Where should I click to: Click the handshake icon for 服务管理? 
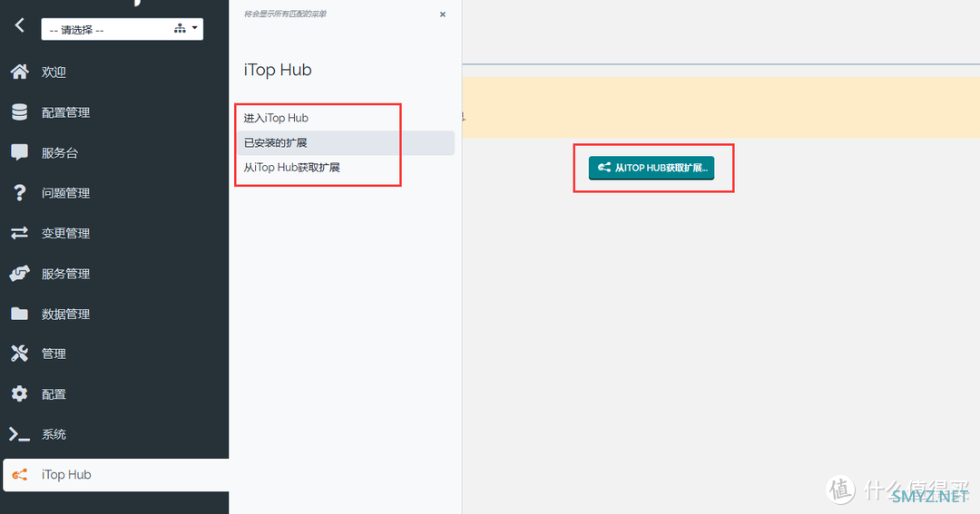19,273
